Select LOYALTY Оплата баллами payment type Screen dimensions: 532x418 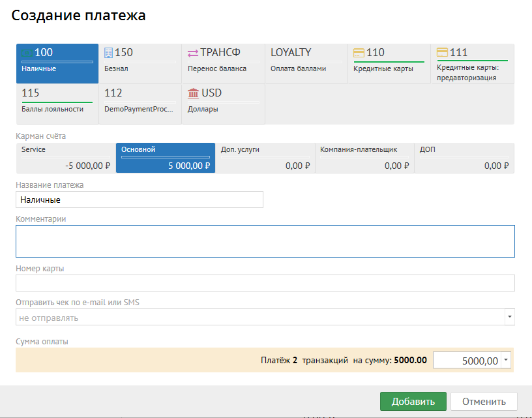click(306, 63)
